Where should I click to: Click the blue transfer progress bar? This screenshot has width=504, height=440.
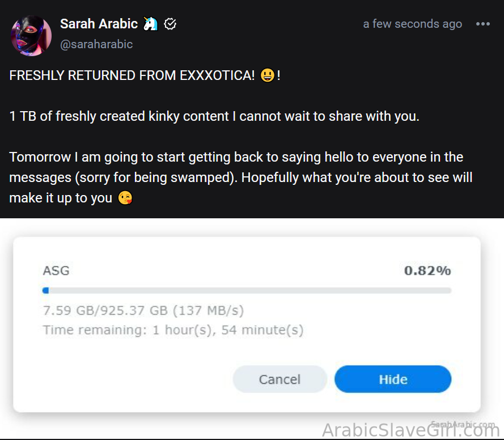[x=247, y=290]
